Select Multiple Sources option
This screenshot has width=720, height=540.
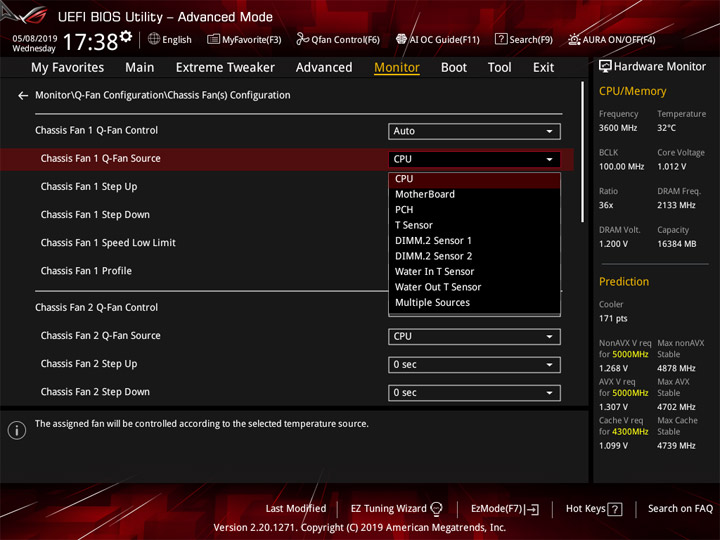click(474, 303)
